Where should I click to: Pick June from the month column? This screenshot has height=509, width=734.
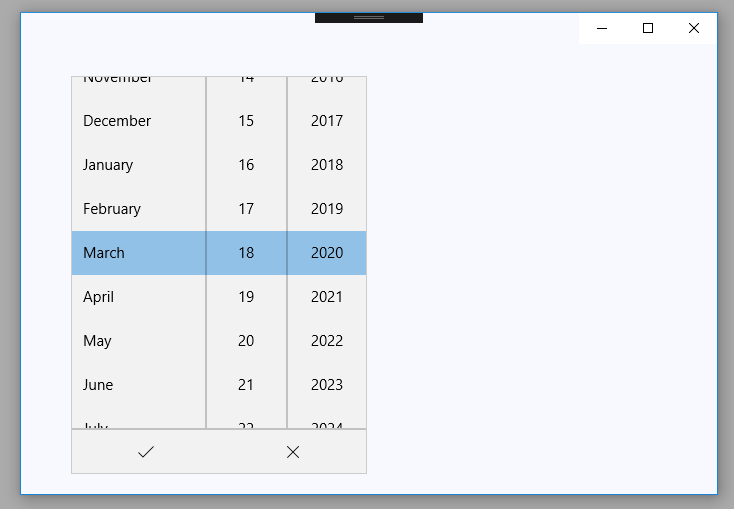pyautogui.click(x=139, y=385)
